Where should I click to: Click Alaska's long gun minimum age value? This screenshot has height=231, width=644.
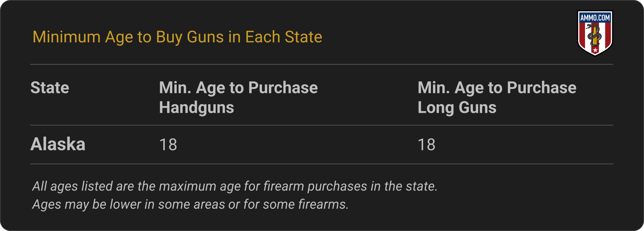pyautogui.click(x=426, y=144)
